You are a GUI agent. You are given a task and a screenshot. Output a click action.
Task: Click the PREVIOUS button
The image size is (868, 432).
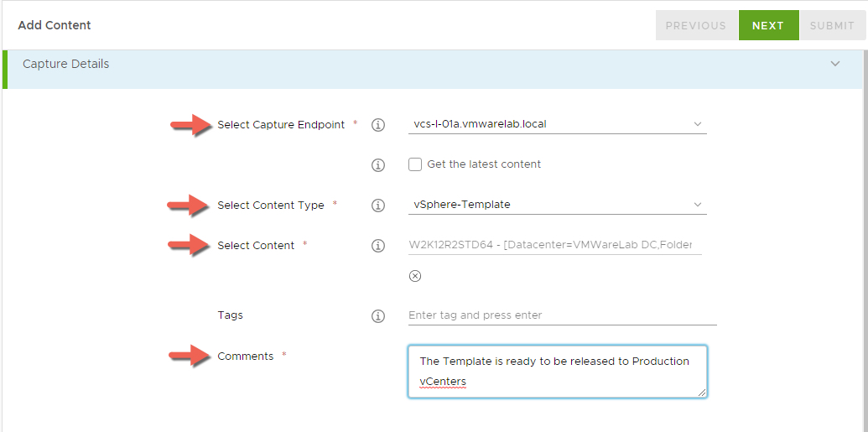(x=696, y=25)
